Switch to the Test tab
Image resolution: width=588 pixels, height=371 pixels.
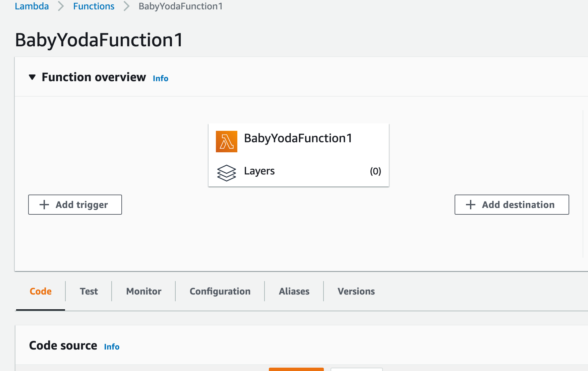pos(89,291)
